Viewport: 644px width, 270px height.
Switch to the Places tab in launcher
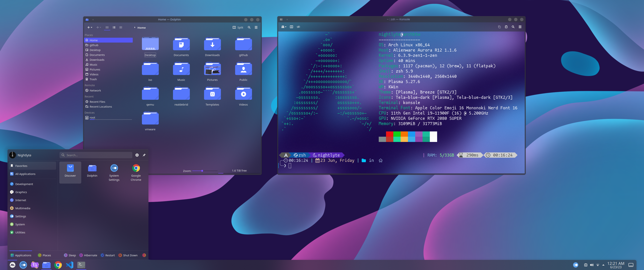point(45,255)
